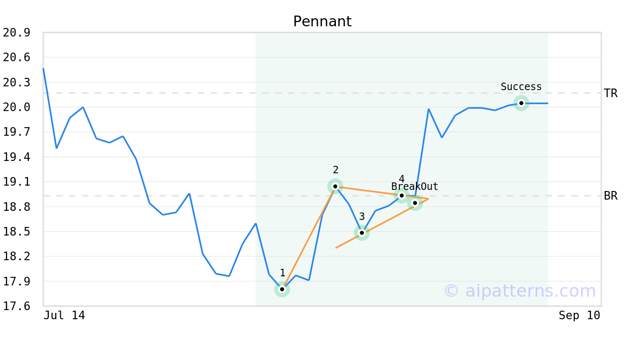Select pattern point marker 4
The image size is (644, 338).
(401, 195)
